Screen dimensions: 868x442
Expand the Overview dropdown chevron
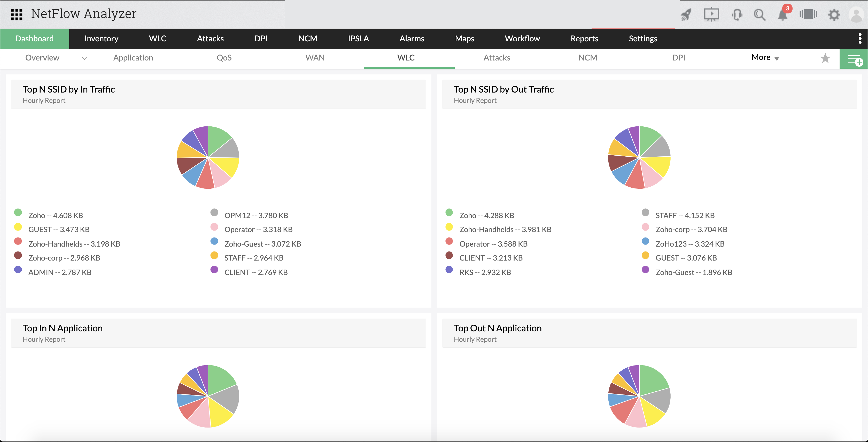click(84, 59)
